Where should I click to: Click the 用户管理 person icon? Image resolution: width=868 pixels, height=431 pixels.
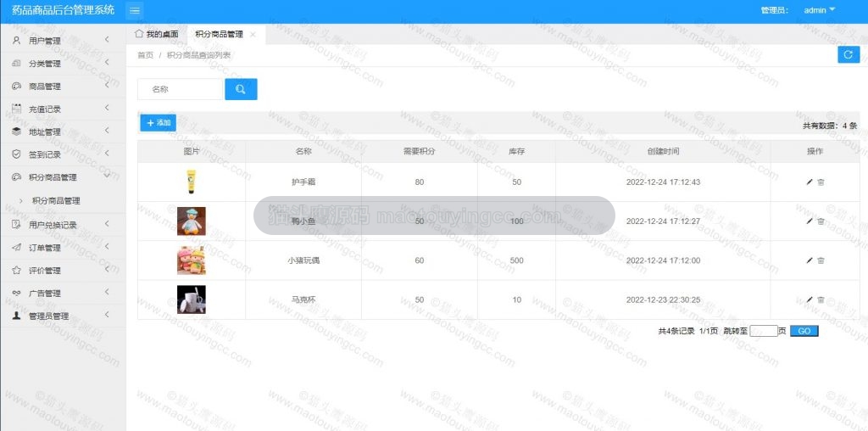[x=17, y=41]
